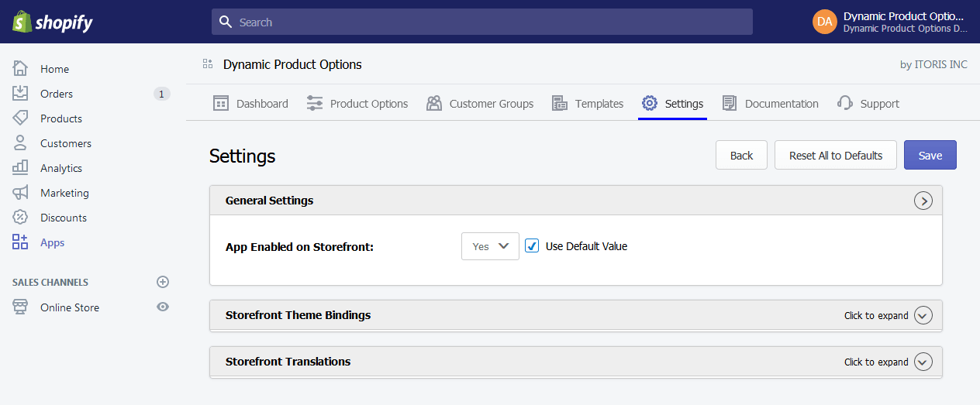Click the Discounts badge icon
980x405 pixels.
(20, 217)
